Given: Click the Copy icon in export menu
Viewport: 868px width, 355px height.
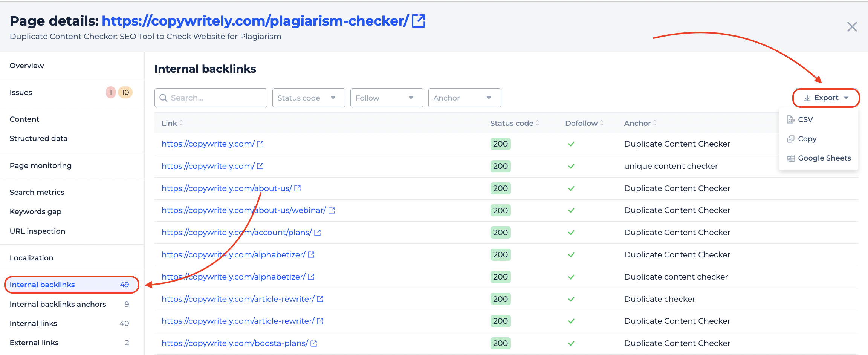Looking at the screenshot, I should (790, 139).
